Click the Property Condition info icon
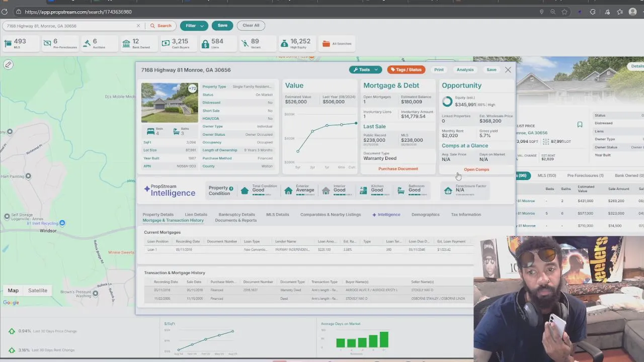Viewport: 644px width, 362px height. (x=231, y=189)
